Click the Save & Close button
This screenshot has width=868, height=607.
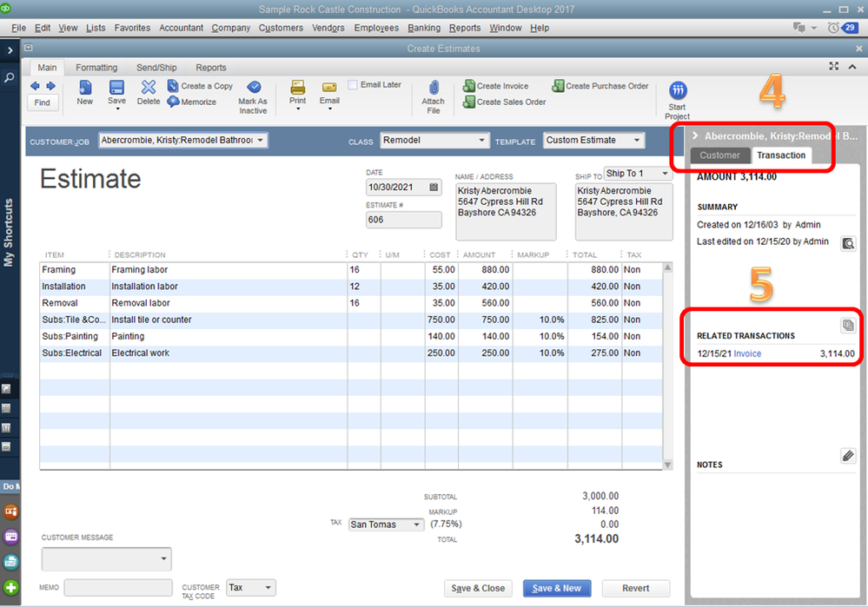coord(478,588)
